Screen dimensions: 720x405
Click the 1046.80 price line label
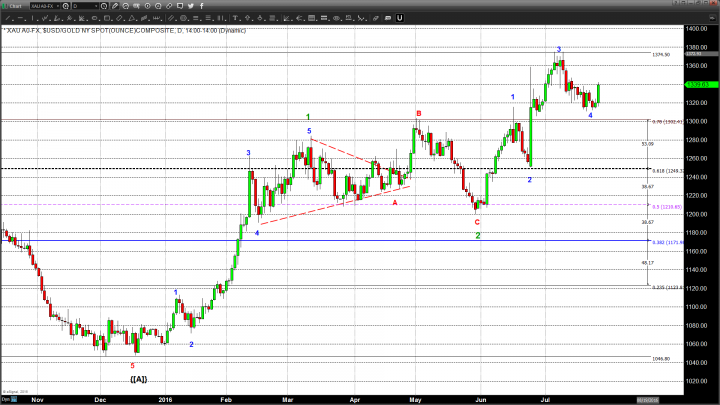click(661, 359)
